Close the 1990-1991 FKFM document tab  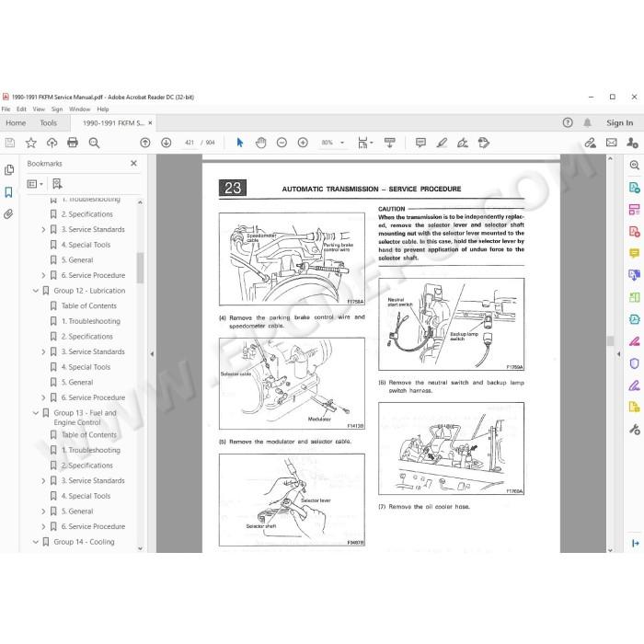pyautogui.click(x=150, y=122)
